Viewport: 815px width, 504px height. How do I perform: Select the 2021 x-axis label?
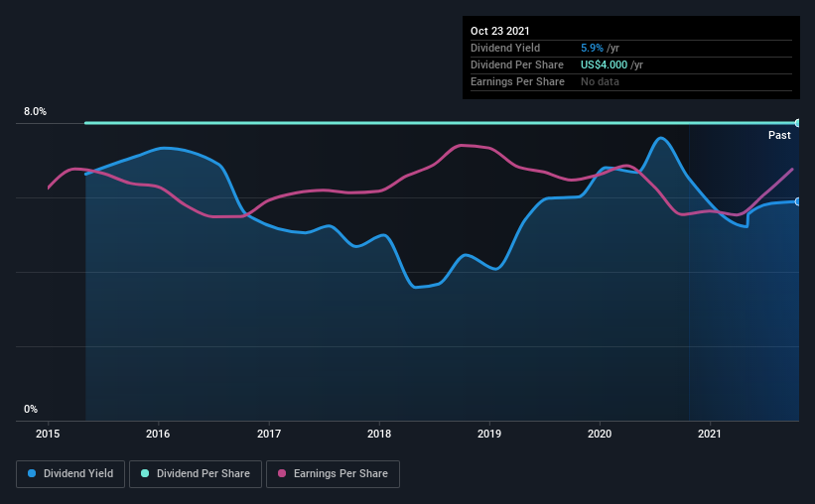710,434
